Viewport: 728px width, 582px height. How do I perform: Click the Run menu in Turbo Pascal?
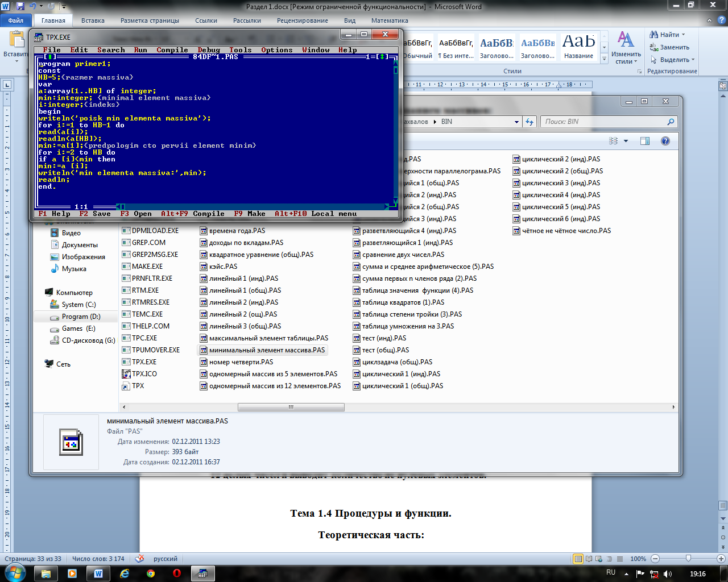140,50
